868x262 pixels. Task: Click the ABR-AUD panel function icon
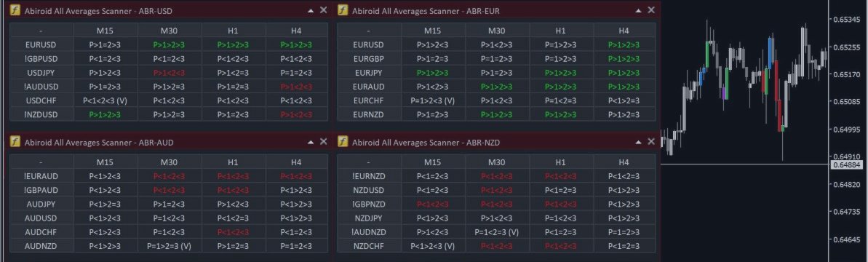(16, 142)
